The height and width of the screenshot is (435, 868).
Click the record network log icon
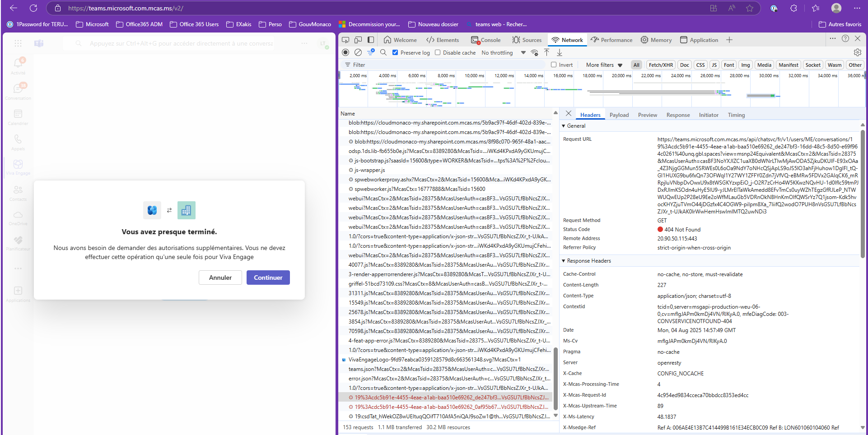(345, 52)
